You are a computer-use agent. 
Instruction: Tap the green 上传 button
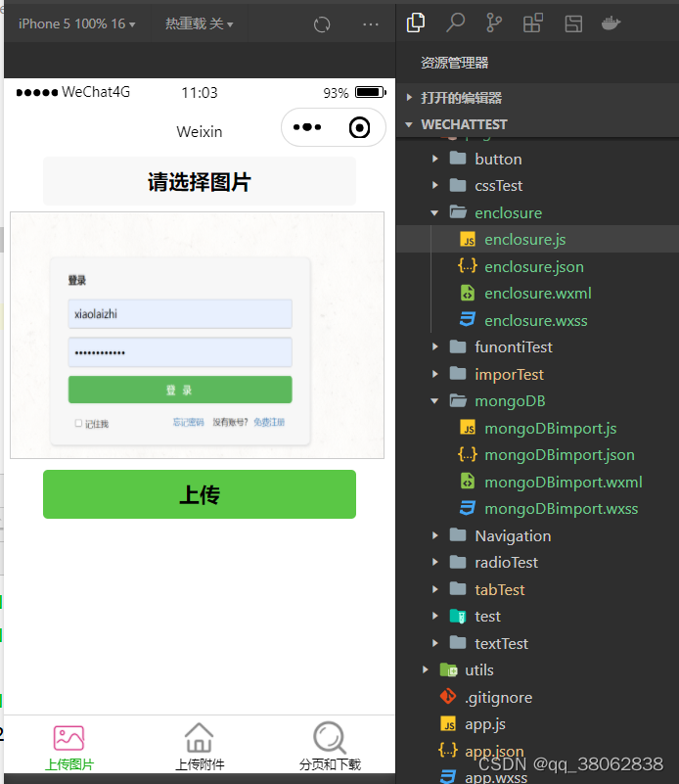[200, 494]
